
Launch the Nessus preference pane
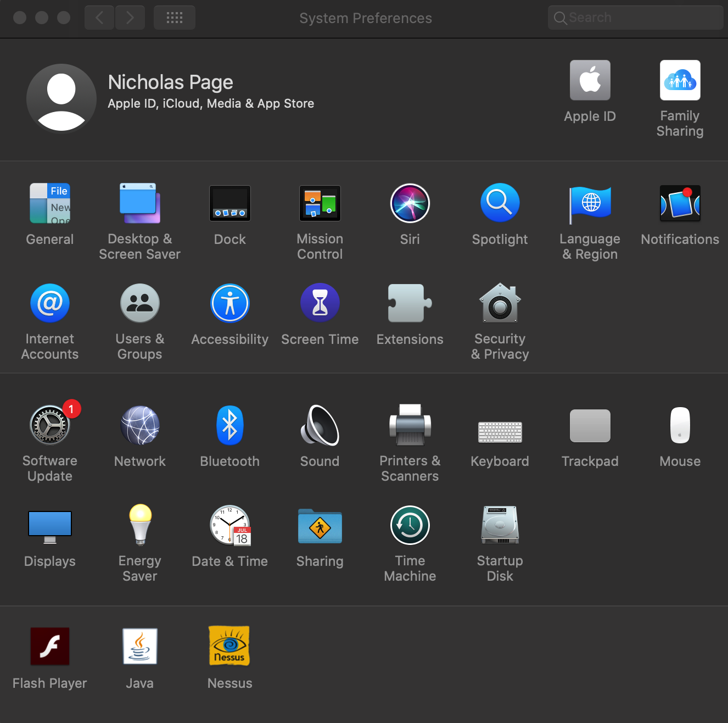click(229, 647)
